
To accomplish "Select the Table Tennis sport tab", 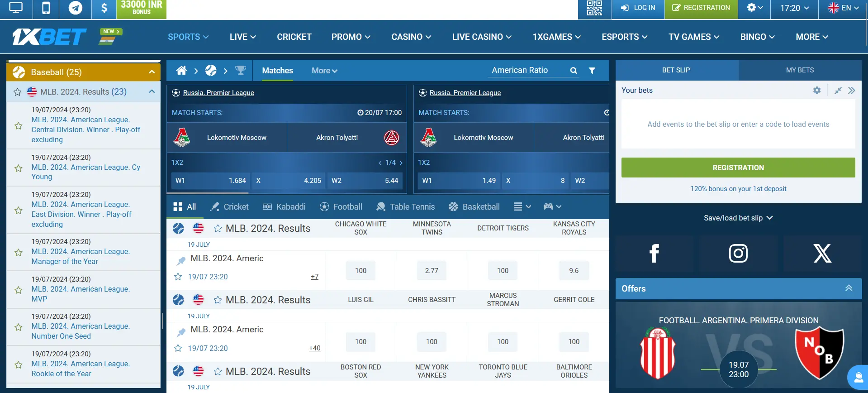I will [x=405, y=206].
